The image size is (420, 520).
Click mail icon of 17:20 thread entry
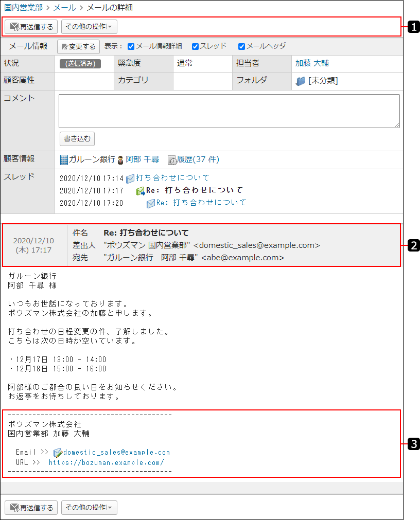151,203
